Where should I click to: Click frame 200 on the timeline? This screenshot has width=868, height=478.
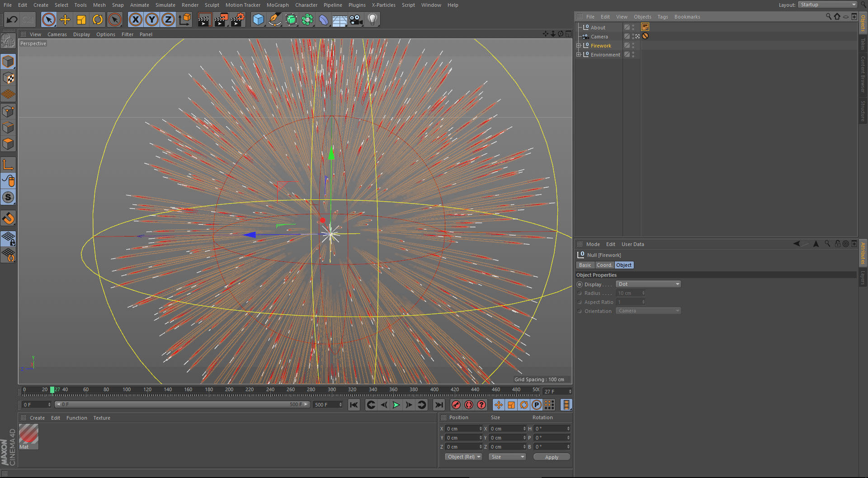229,389
